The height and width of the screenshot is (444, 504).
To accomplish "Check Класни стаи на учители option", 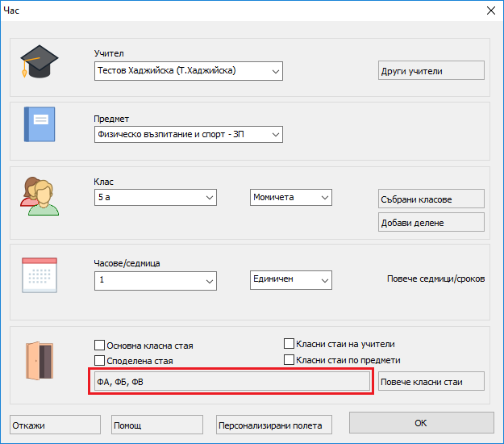I will (x=289, y=344).
